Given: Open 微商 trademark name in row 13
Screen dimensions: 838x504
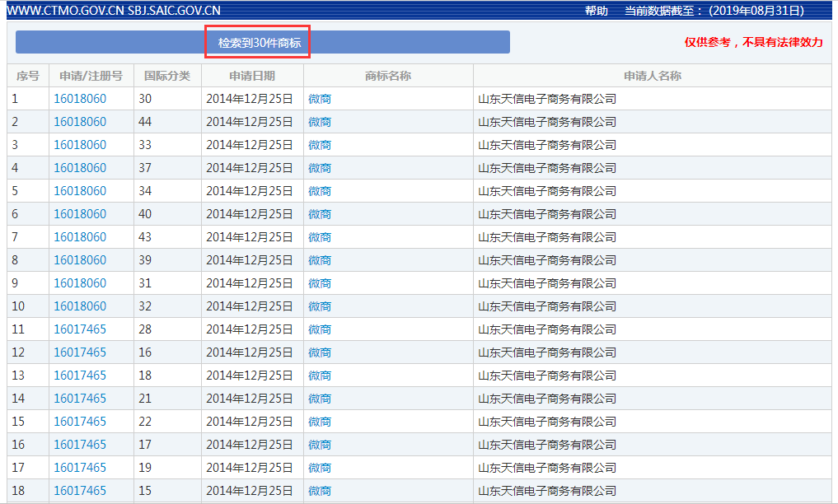Looking at the screenshot, I should [x=320, y=376].
